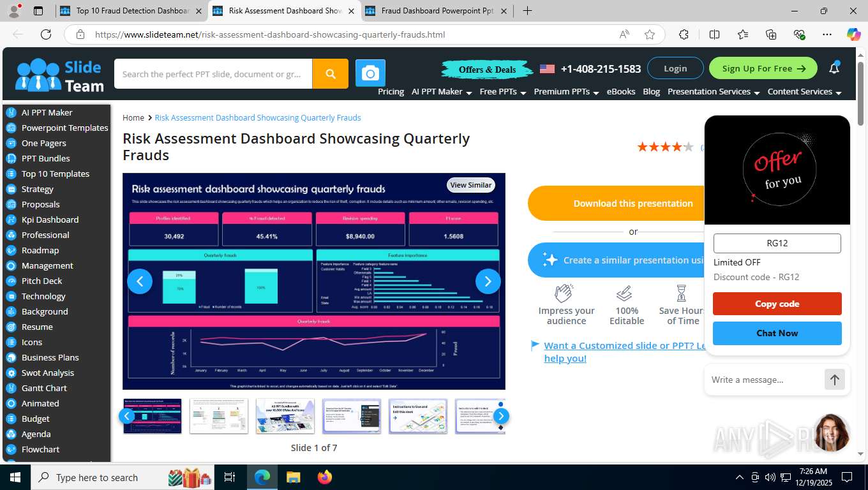Open Blog in top navigation

(x=652, y=92)
